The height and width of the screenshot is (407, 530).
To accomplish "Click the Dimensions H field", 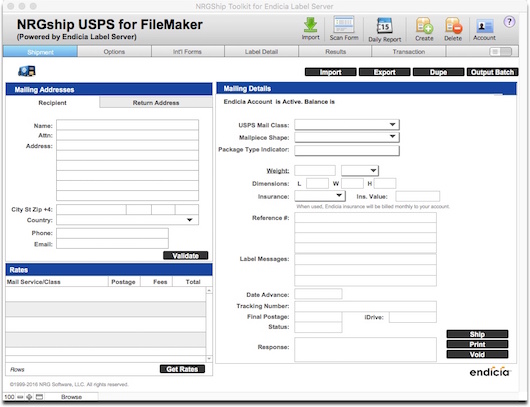I will [x=385, y=184].
